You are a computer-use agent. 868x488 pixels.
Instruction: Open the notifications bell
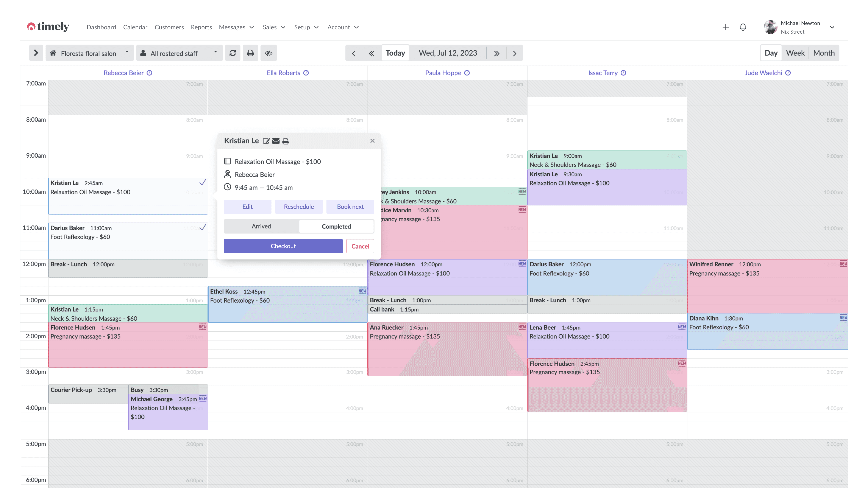click(743, 27)
